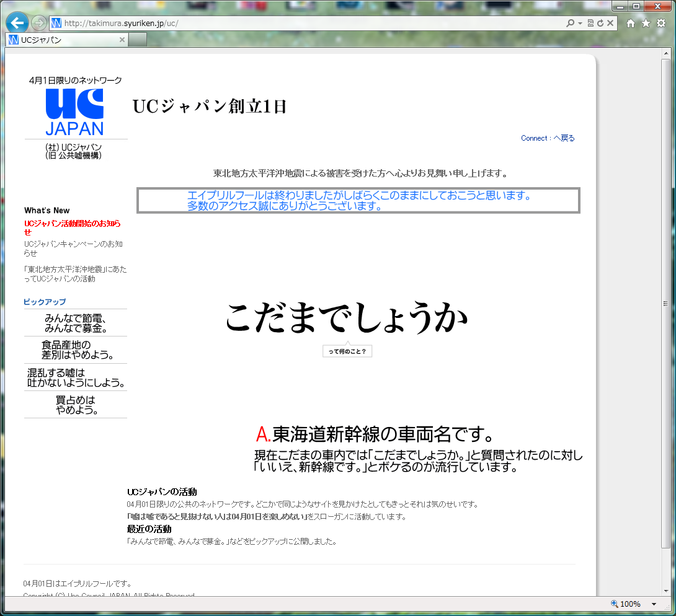Viewport: 676px width, 616px height.
Task: Click the ピックアップ heading
Action: [45, 302]
